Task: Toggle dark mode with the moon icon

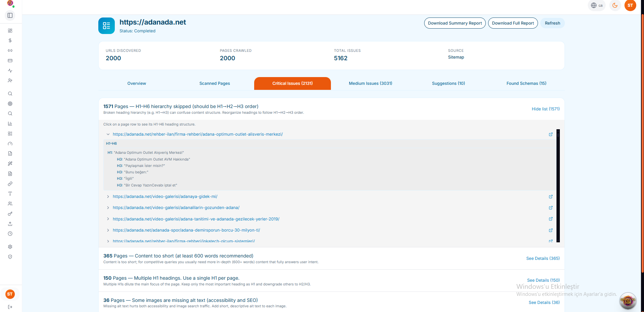Action: tap(615, 5)
